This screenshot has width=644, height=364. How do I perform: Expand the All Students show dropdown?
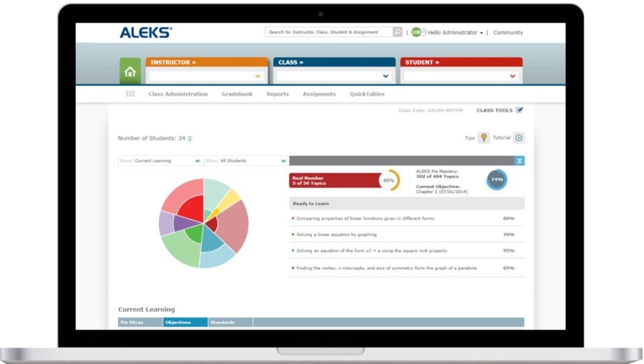coord(246,161)
